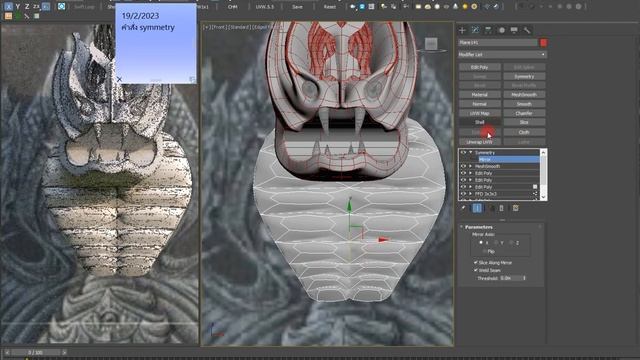The width and height of the screenshot is (640, 360).
Task: Enable the Flip checkbox
Action: click(485, 251)
